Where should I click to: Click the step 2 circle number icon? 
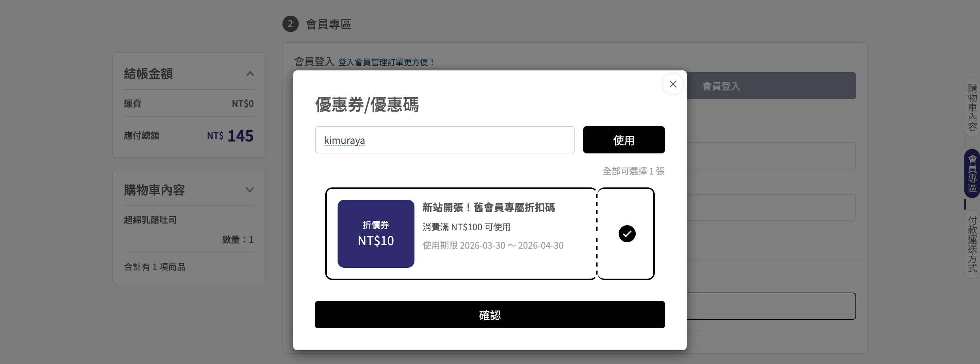coord(290,24)
